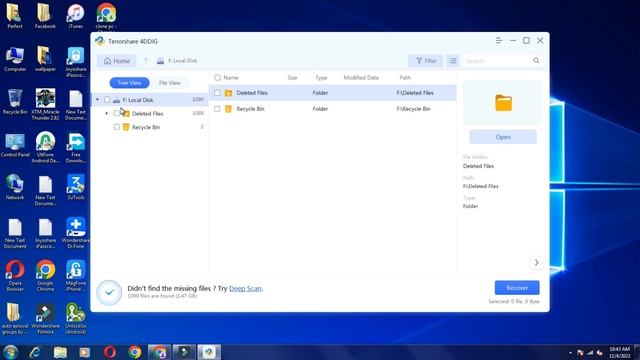Screen dimensions: 640x360
Task: Toggle the list view layout icon
Action: pyautogui.click(x=453, y=61)
